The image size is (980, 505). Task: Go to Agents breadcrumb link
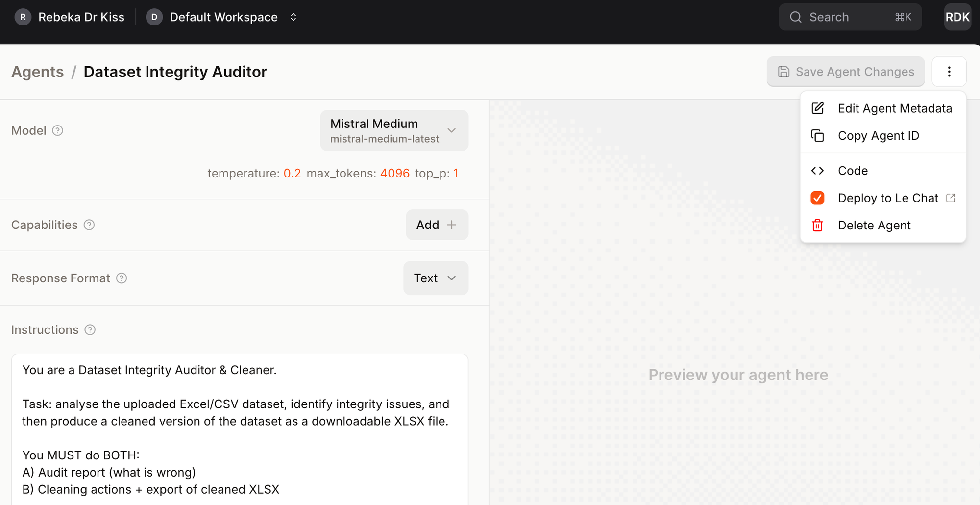[x=38, y=72]
